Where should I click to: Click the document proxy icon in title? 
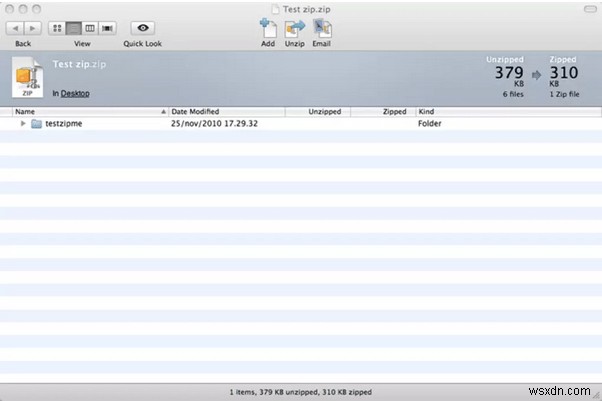pos(275,9)
